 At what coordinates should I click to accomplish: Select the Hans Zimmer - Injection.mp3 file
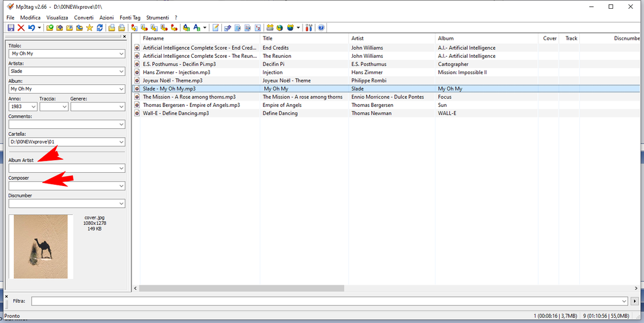[x=177, y=72]
